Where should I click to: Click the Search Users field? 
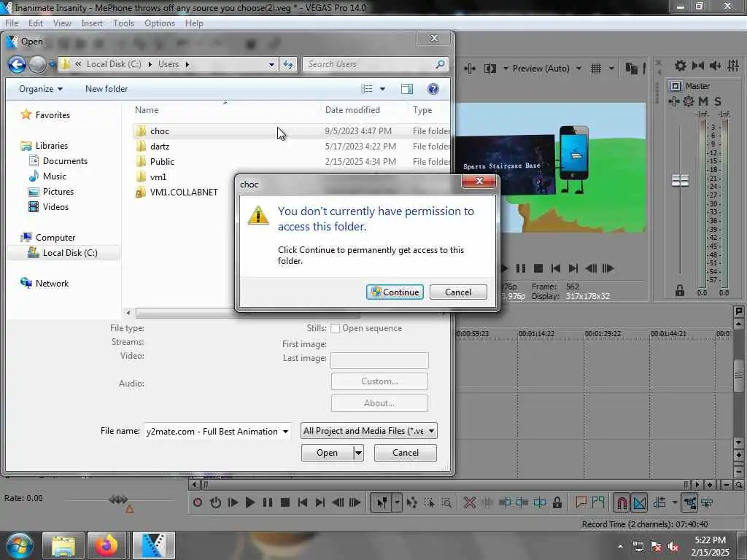[x=375, y=64]
